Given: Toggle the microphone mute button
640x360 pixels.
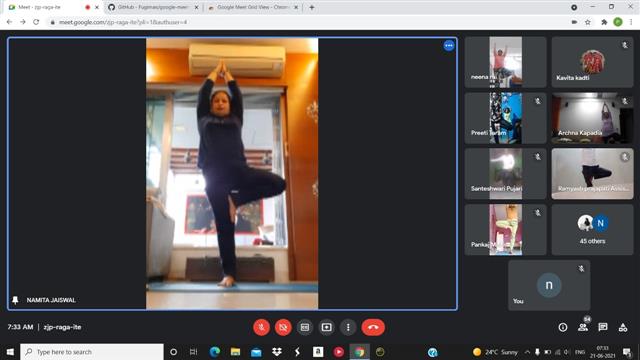Looking at the screenshot, I should click(261, 327).
